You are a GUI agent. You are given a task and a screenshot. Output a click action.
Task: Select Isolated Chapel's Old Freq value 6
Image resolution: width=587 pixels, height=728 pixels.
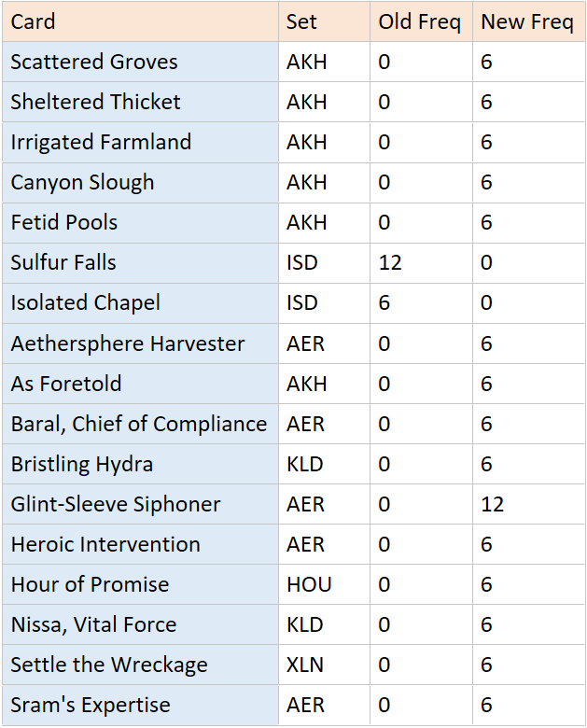pos(384,302)
